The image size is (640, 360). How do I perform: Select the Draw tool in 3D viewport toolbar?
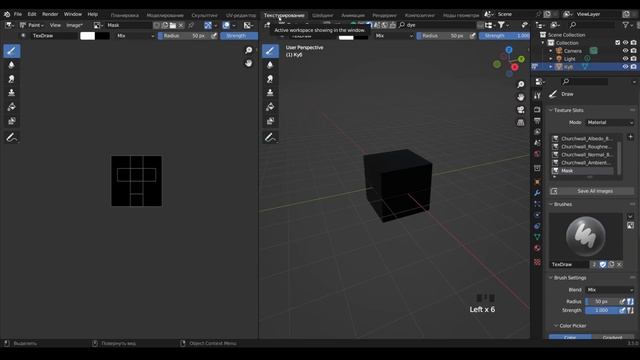270,51
